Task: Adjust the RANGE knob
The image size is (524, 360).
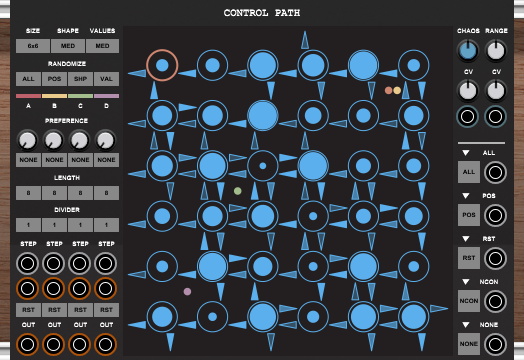Action: (496, 51)
